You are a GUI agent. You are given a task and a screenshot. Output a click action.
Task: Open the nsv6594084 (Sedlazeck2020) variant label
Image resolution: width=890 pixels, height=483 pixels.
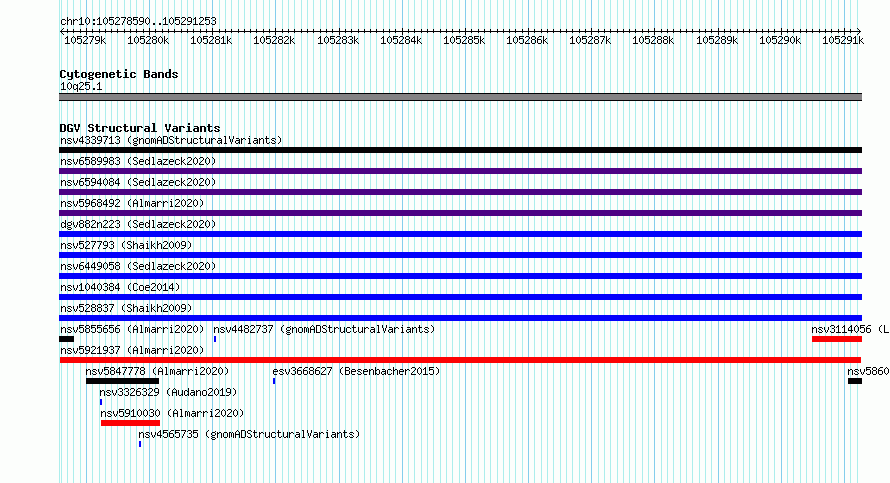(x=138, y=182)
